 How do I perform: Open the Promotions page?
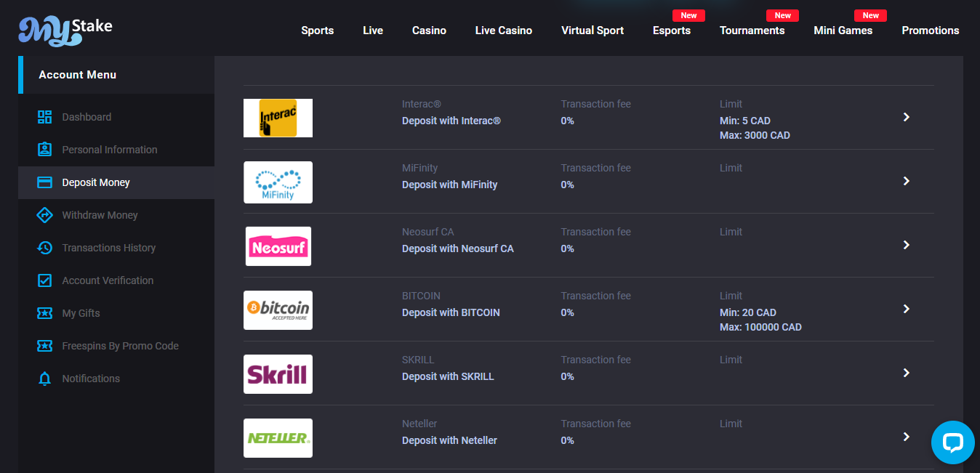931,31
